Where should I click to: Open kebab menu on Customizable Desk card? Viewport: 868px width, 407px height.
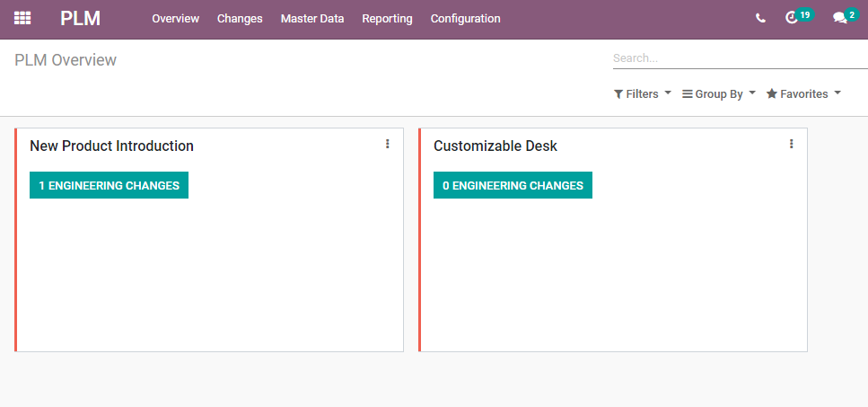pyautogui.click(x=791, y=144)
